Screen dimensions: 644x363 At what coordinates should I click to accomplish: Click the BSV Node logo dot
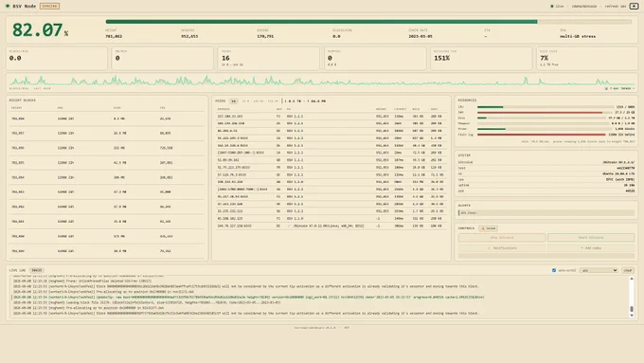click(8, 7)
